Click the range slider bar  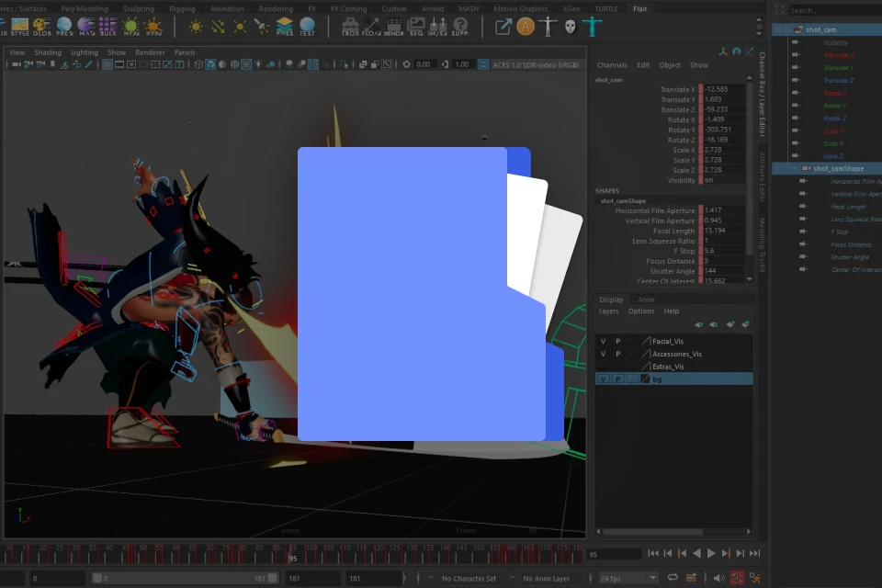tap(185, 578)
